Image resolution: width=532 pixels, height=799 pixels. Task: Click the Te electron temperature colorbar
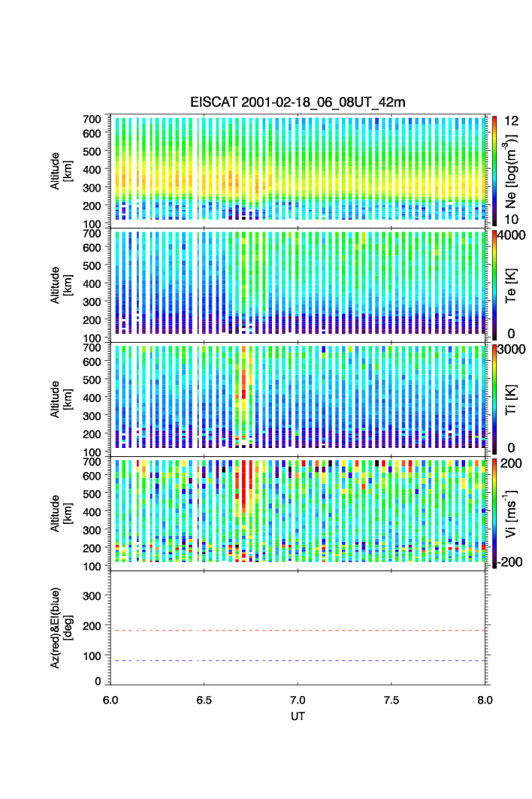[494, 284]
